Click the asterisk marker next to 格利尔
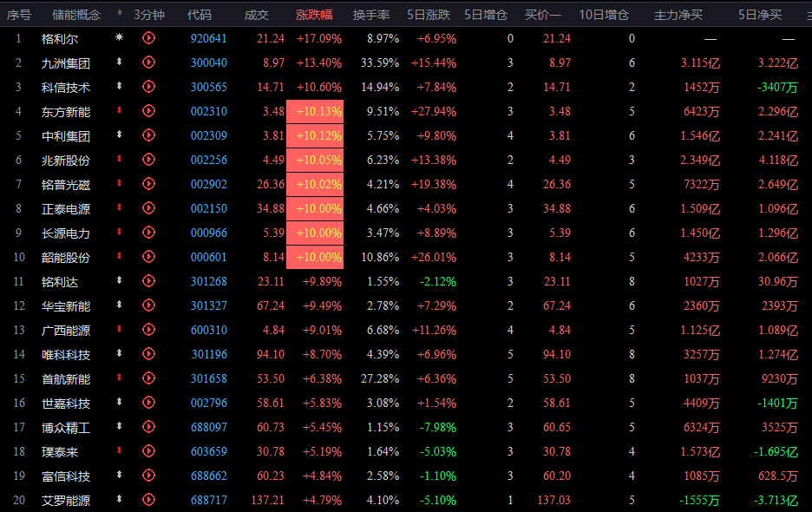This screenshot has height=512, width=812. [x=120, y=38]
